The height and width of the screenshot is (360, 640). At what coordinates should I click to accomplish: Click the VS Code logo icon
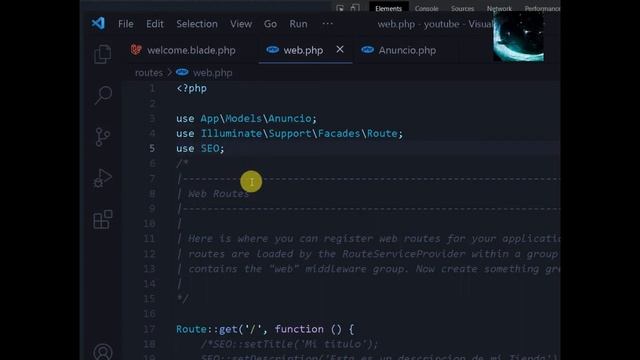point(98,23)
